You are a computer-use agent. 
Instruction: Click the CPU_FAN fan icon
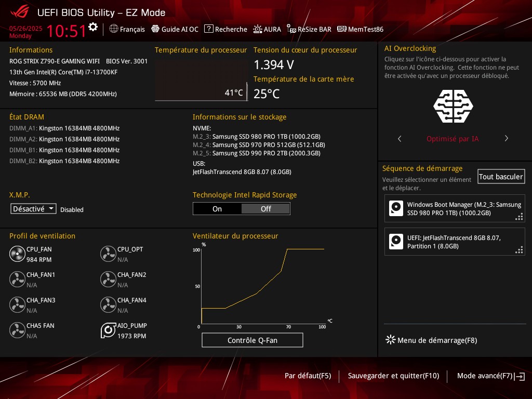tap(17, 254)
